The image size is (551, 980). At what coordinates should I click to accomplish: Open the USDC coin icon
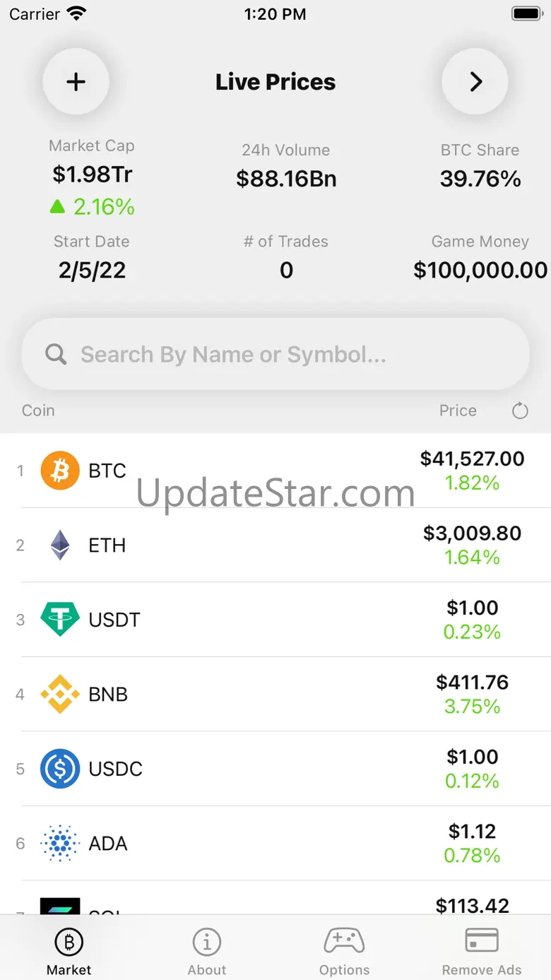coord(60,769)
